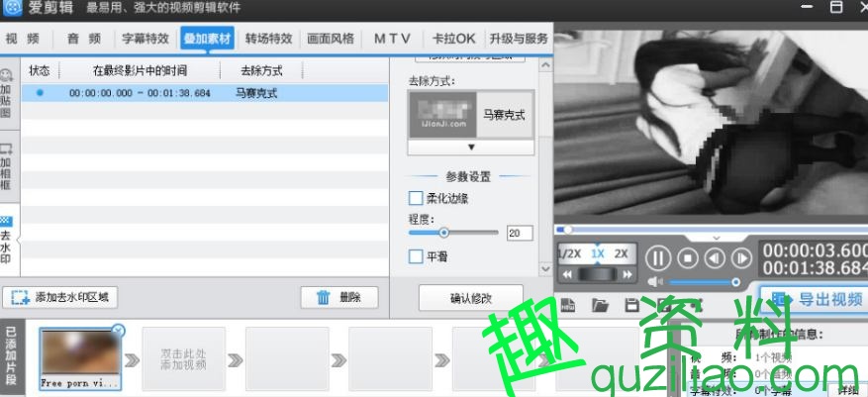The height and width of the screenshot is (397, 868).
Task: Click the fast-forward double-arrow icon
Action: [627, 274]
